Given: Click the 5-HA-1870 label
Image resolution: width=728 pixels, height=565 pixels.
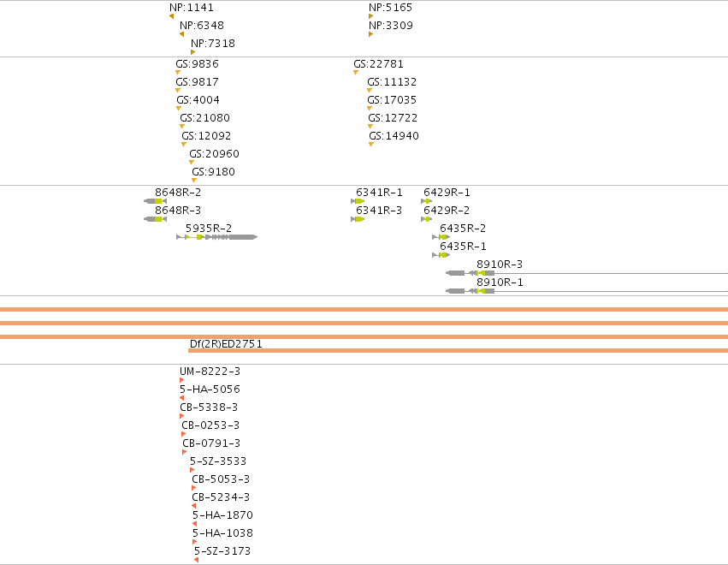Looking at the screenshot, I should [x=223, y=515].
